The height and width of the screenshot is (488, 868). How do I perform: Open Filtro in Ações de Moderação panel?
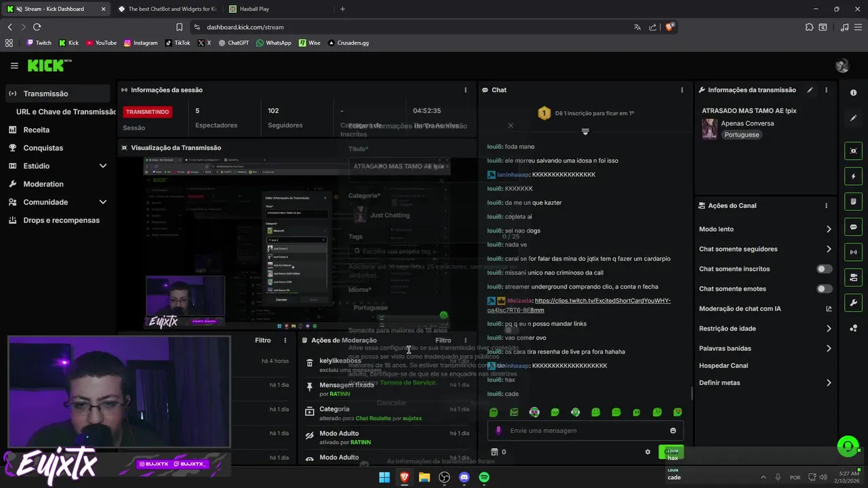[443, 340]
